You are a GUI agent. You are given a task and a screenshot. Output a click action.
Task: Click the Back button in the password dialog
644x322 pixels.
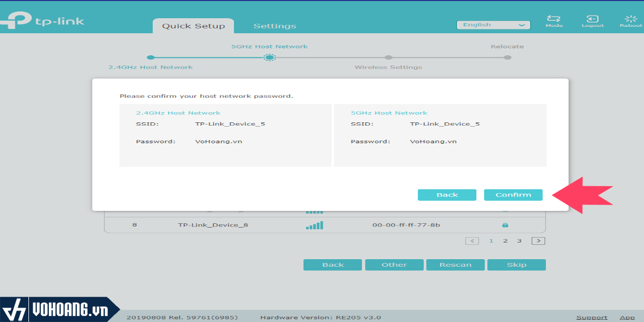447,195
